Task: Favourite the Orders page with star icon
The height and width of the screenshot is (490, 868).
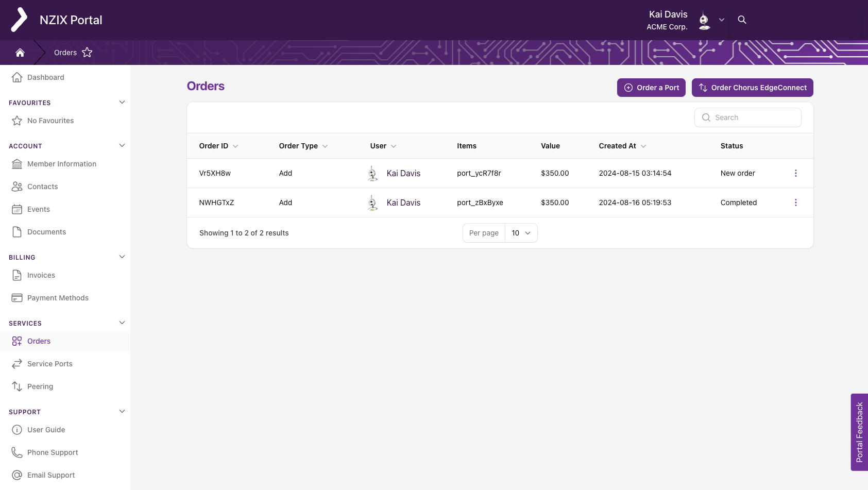Action: (x=87, y=53)
